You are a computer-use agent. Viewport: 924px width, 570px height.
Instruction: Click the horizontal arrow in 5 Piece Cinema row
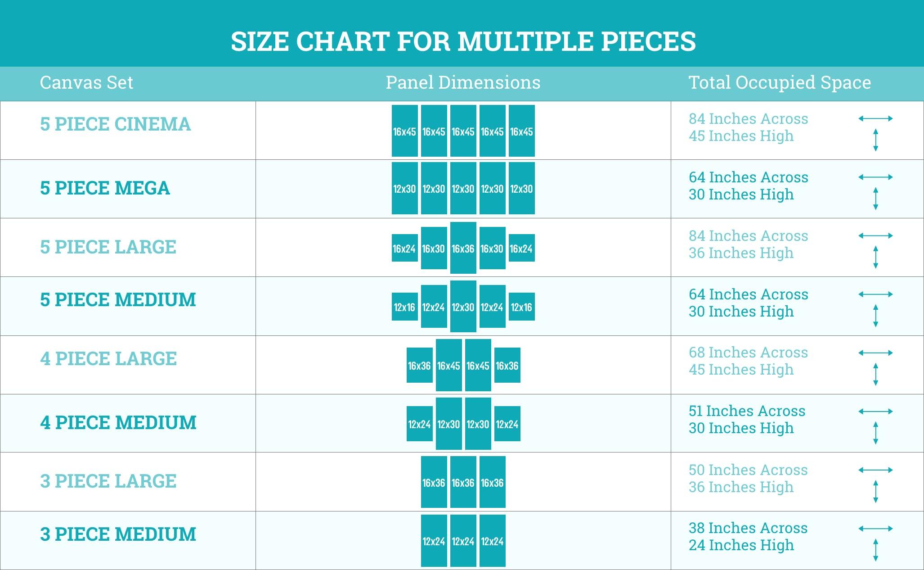point(875,119)
